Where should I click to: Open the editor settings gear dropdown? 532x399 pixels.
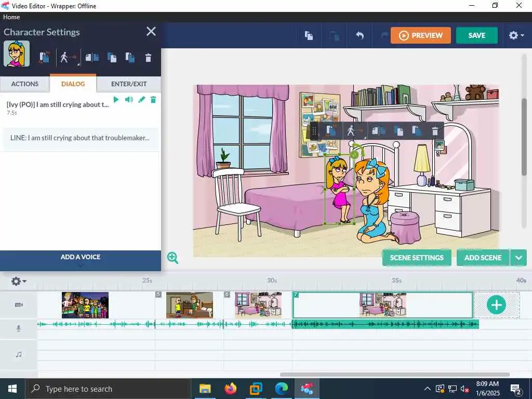(x=516, y=35)
